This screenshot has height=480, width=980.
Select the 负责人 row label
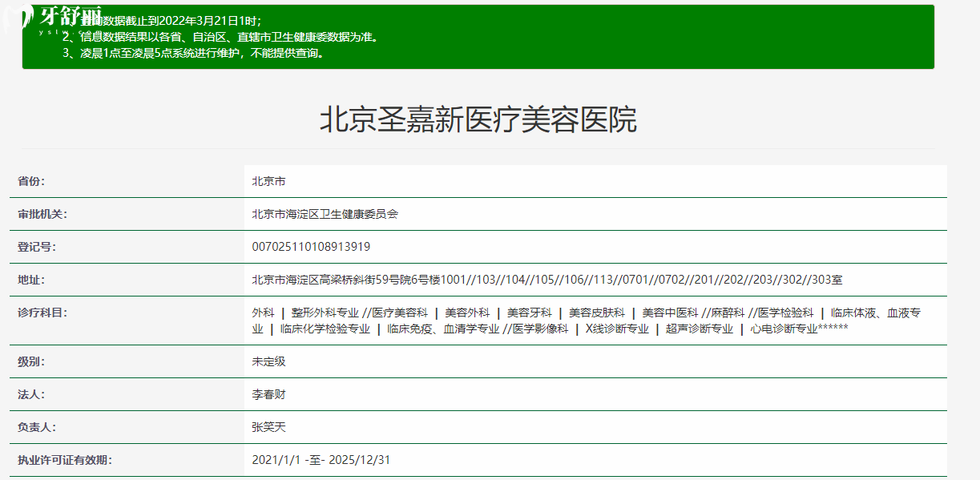37,427
